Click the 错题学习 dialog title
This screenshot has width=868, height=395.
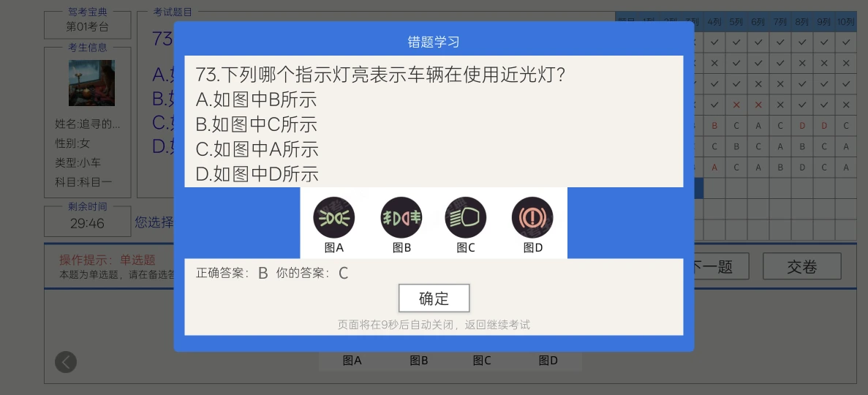434,42
